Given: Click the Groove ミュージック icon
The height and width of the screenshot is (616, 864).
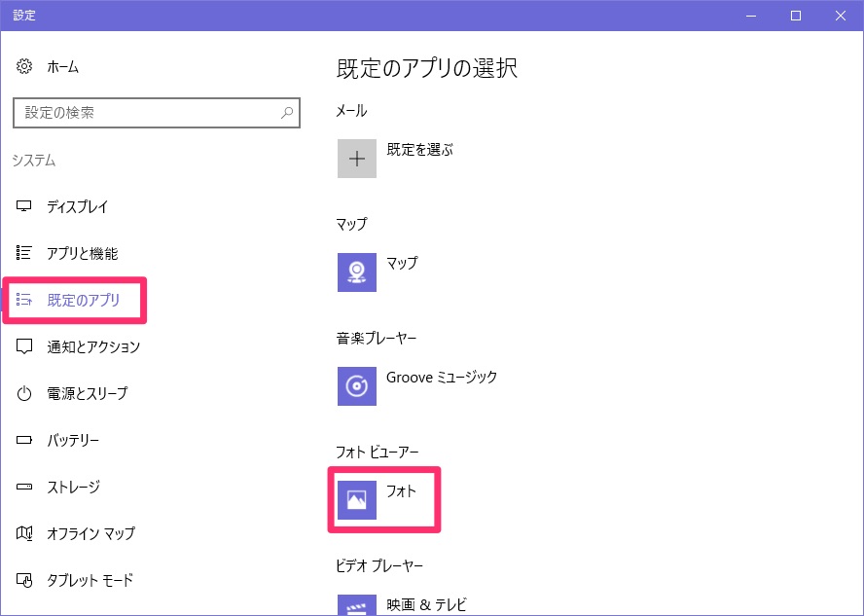Looking at the screenshot, I should tap(357, 386).
